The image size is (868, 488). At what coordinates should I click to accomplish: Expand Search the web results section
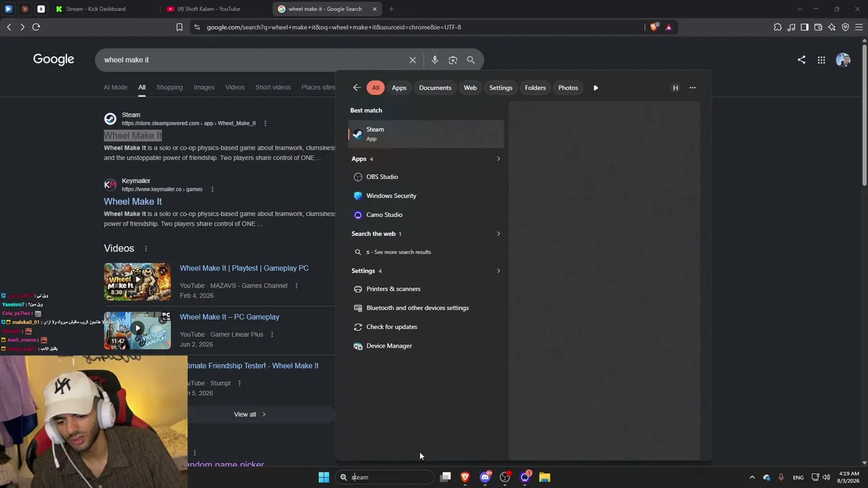(x=498, y=234)
